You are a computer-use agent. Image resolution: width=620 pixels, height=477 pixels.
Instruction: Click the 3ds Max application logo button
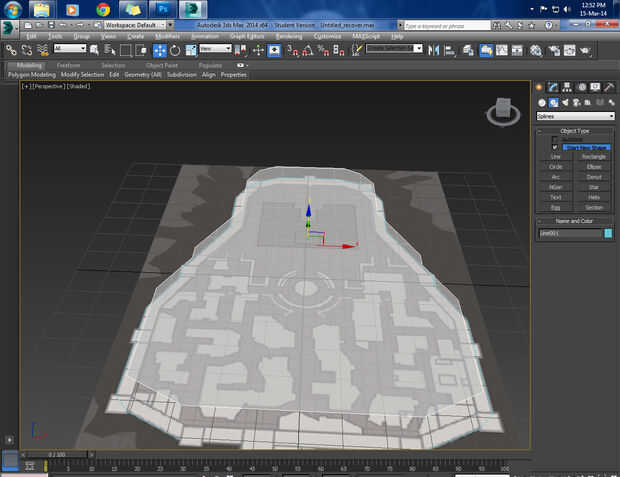(x=9, y=24)
